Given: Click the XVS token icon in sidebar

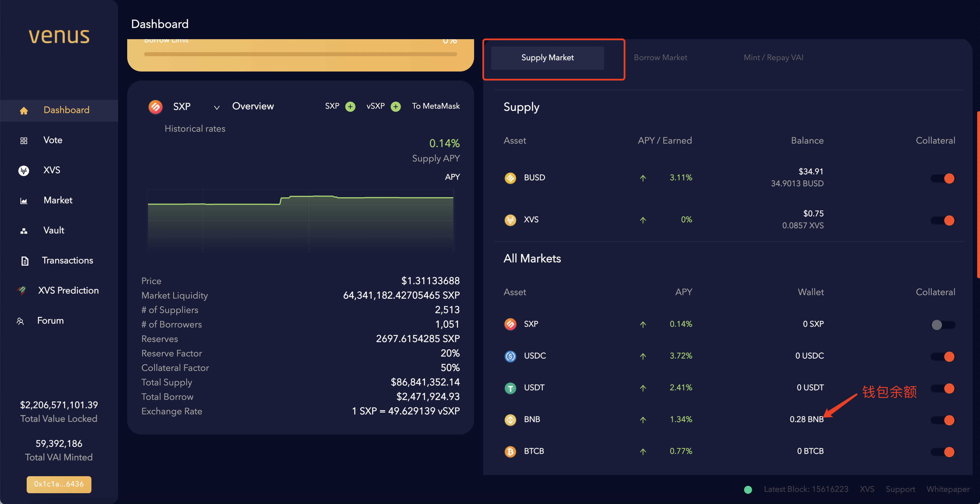Looking at the screenshot, I should (24, 170).
